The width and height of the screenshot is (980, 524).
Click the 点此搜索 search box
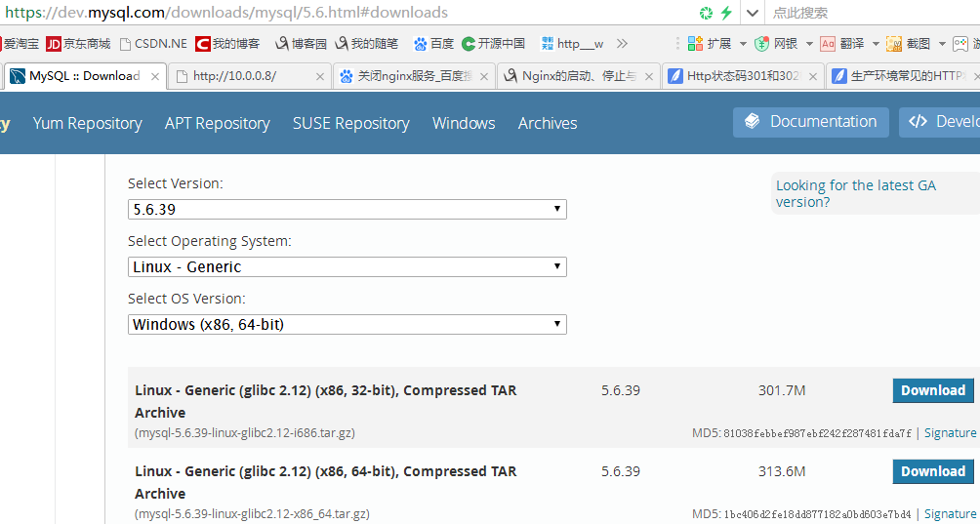[x=874, y=13]
